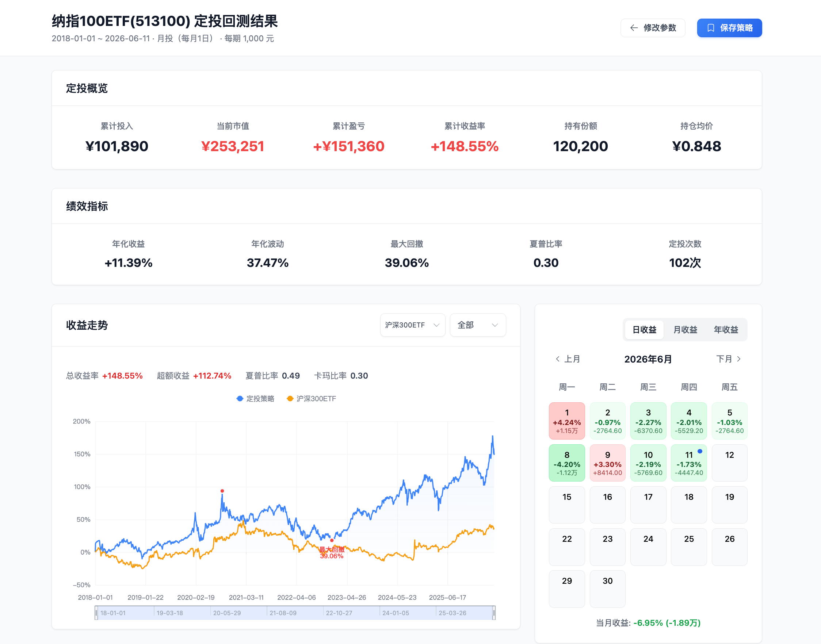Click the 修改参数 back-arrow button

[652, 28]
